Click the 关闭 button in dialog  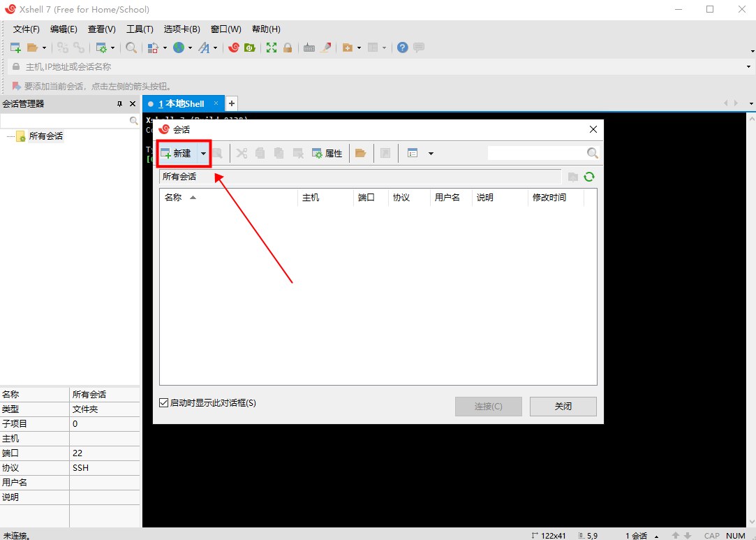click(563, 407)
